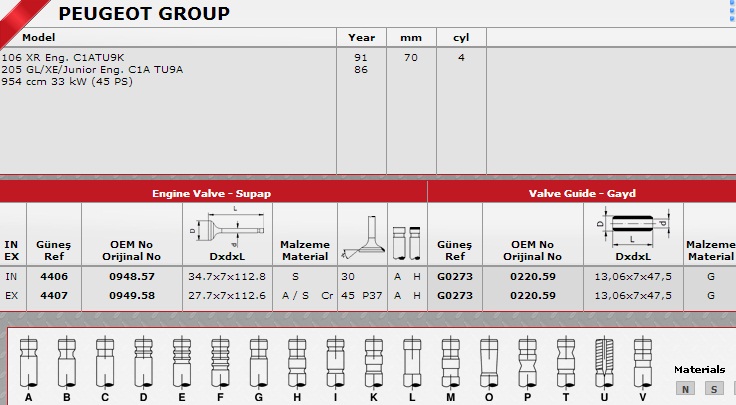Click the IN row label
The height and width of the screenshot is (405, 736).
click(11, 276)
